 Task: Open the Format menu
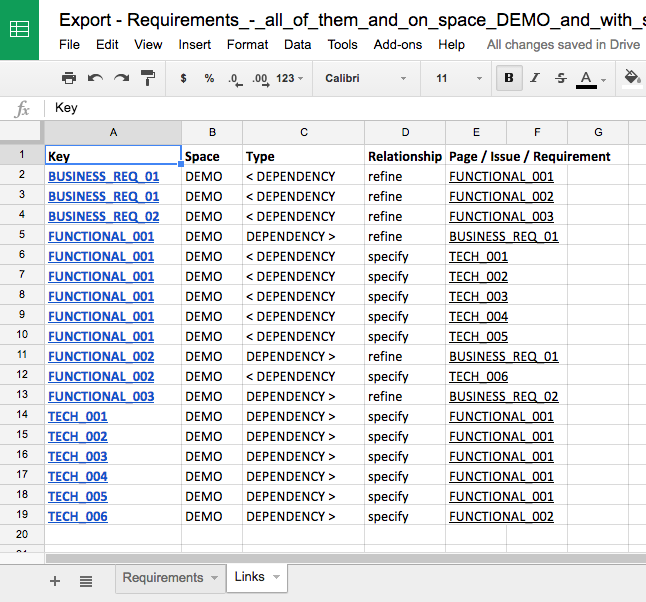point(247,44)
